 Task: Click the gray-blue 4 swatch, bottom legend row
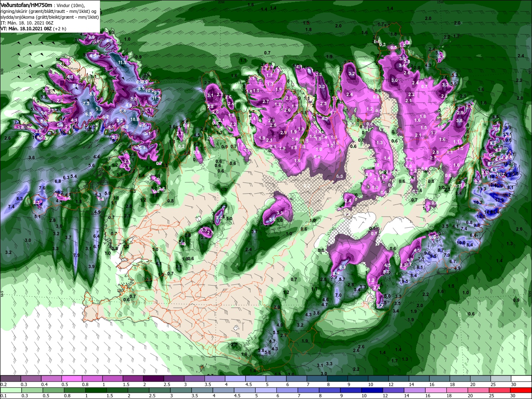pos(223,390)
